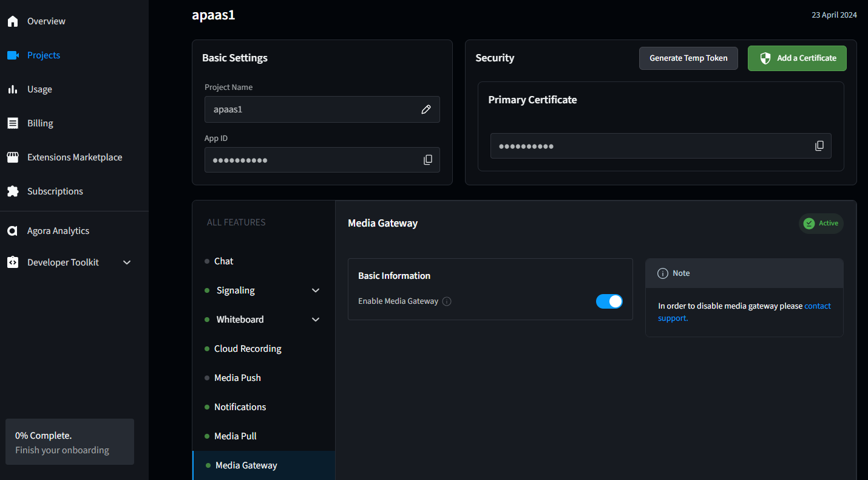Click the masked App ID field

point(322,160)
